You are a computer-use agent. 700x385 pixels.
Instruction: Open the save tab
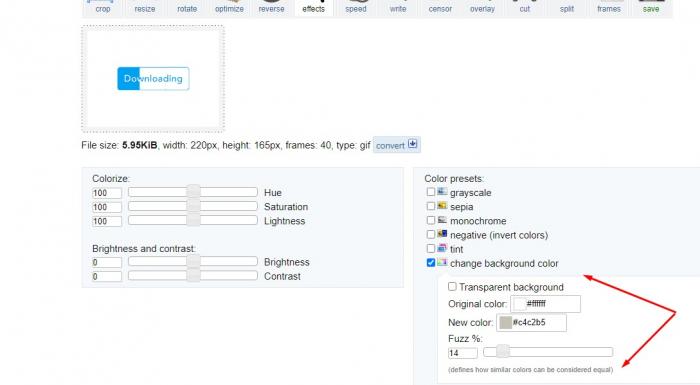pyautogui.click(x=651, y=8)
